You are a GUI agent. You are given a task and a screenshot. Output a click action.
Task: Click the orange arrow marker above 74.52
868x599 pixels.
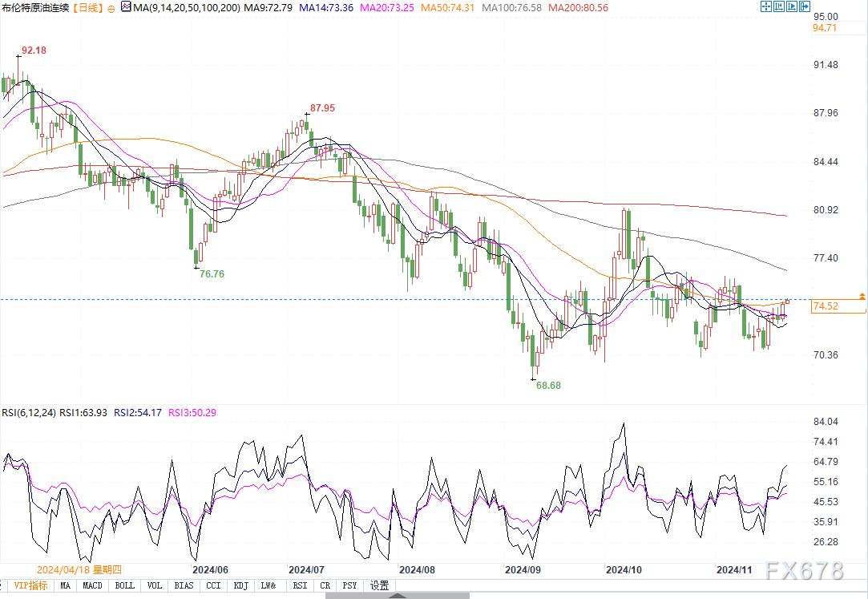click(x=862, y=297)
